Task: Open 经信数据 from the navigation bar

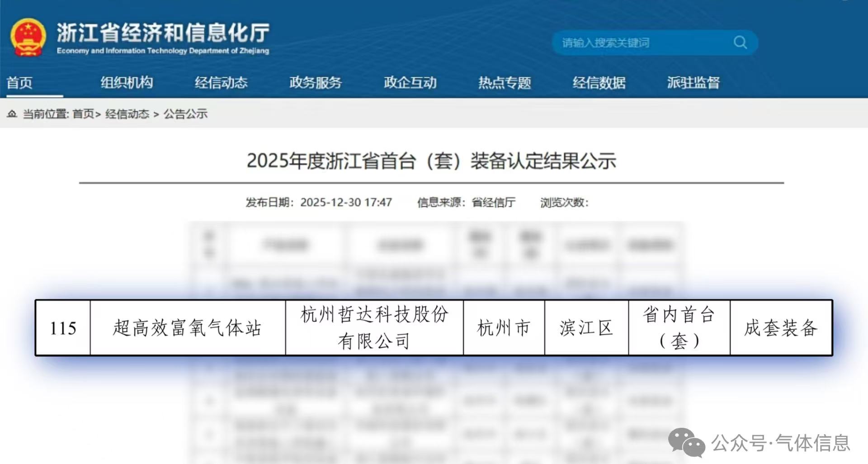Action: point(599,83)
